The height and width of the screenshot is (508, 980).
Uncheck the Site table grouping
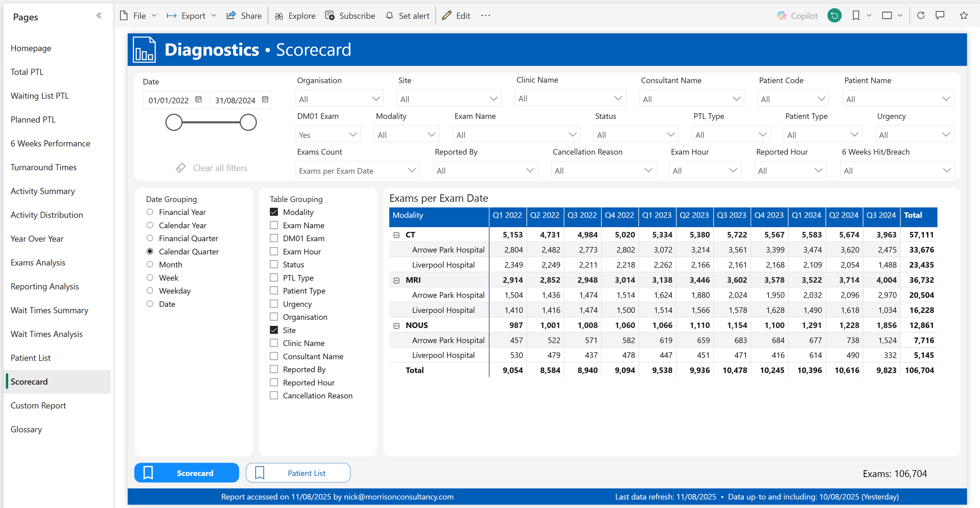tap(274, 330)
